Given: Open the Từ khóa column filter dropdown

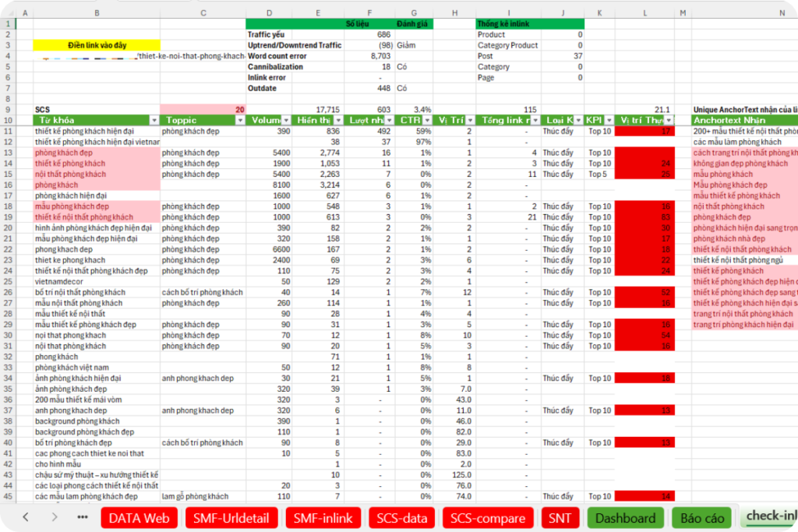Looking at the screenshot, I should (x=154, y=121).
